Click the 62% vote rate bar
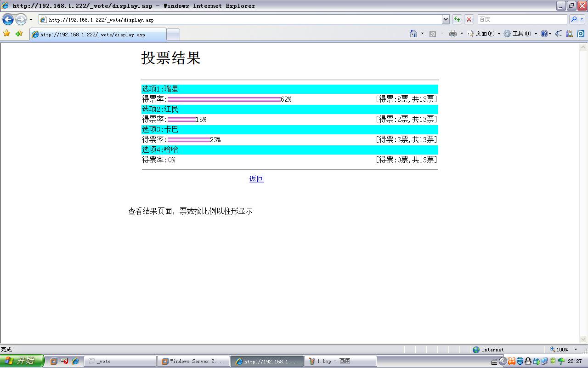 coord(224,99)
